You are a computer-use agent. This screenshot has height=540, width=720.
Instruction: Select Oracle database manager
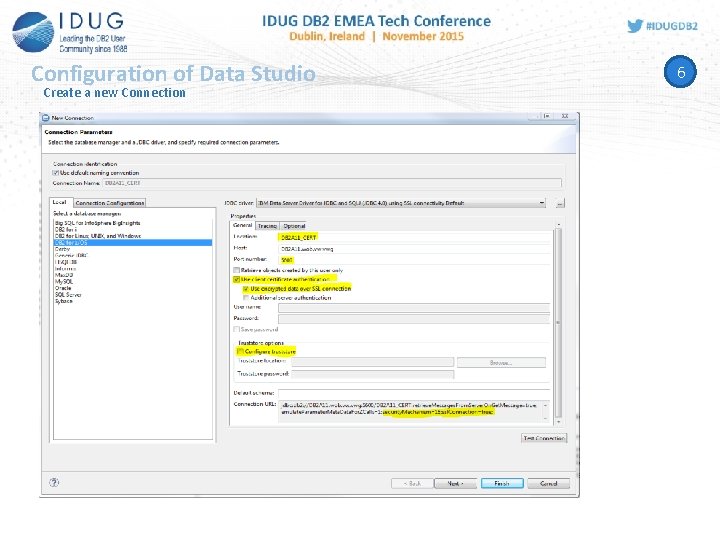63,288
